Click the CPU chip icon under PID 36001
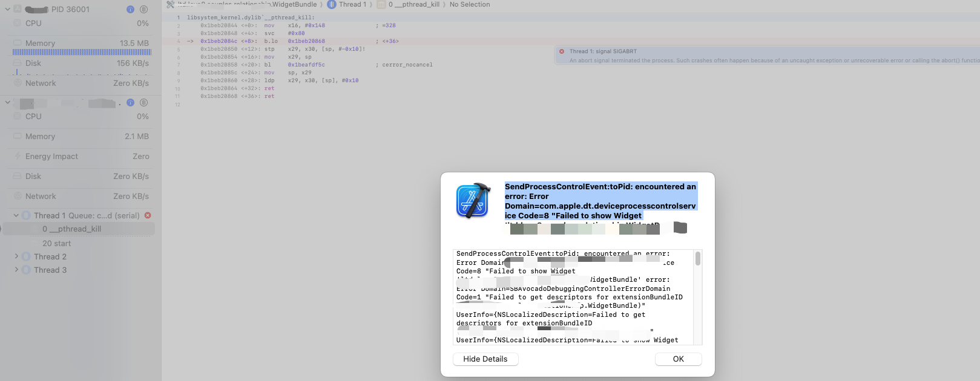980x381 pixels. (x=18, y=23)
